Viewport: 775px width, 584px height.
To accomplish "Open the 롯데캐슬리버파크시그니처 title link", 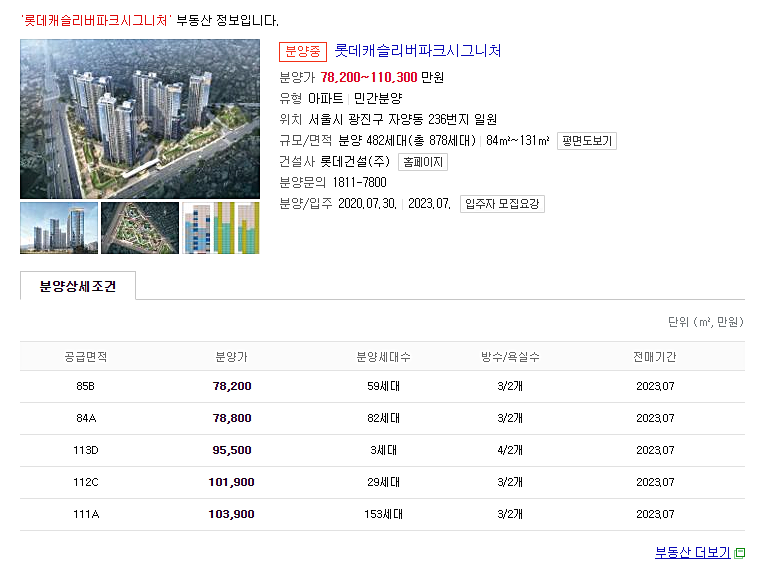I will tap(418, 51).
